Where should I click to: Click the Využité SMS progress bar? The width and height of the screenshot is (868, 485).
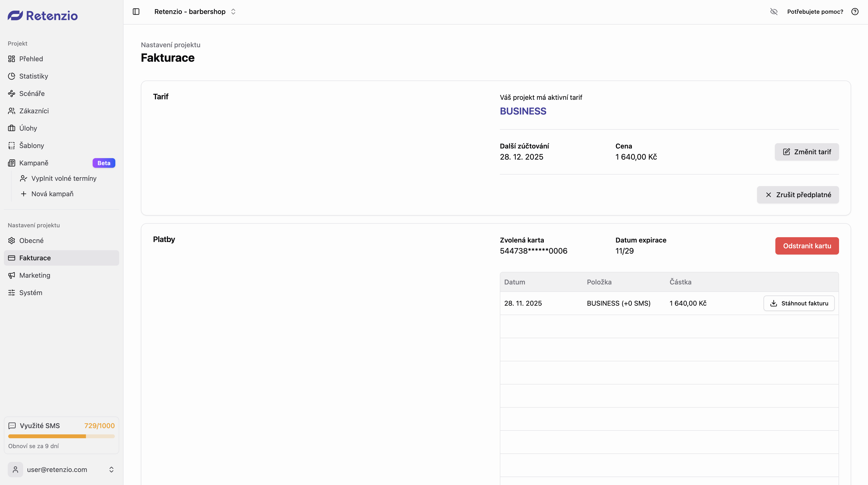(x=61, y=436)
